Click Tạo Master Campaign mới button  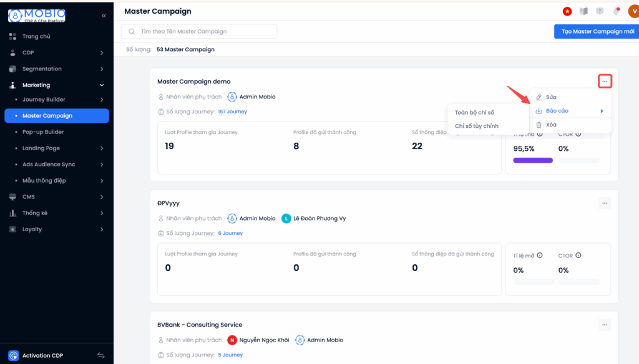pos(596,32)
